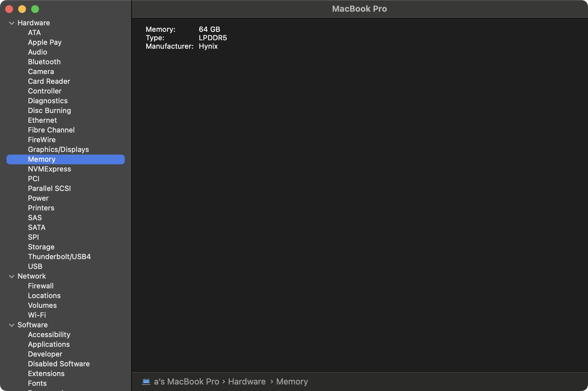588x391 pixels.
Task: Select Accessibility under Software
Action: pyautogui.click(x=49, y=335)
